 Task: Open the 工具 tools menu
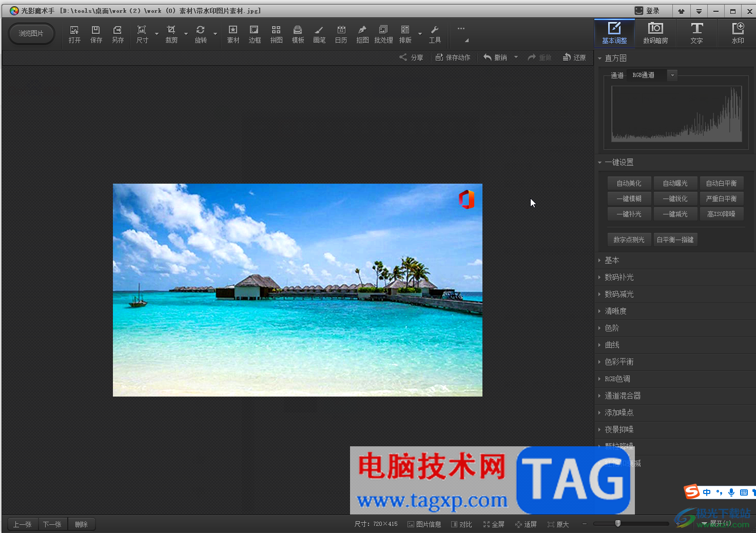click(435, 34)
